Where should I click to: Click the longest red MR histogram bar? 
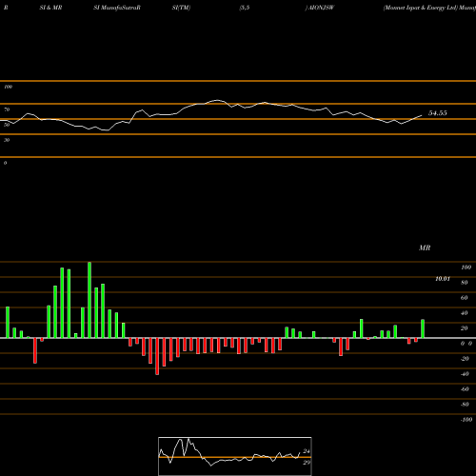157,356
